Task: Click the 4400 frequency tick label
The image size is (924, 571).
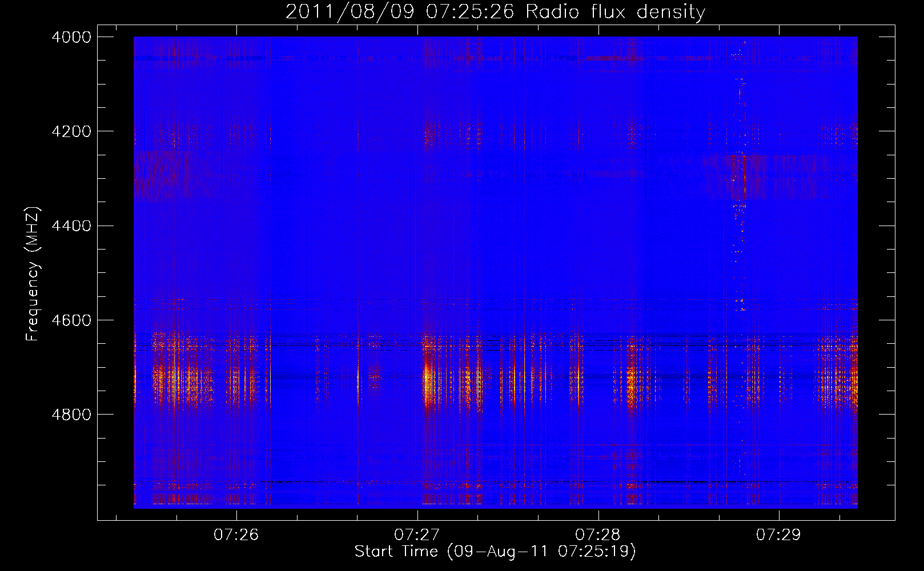Action: point(71,226)
